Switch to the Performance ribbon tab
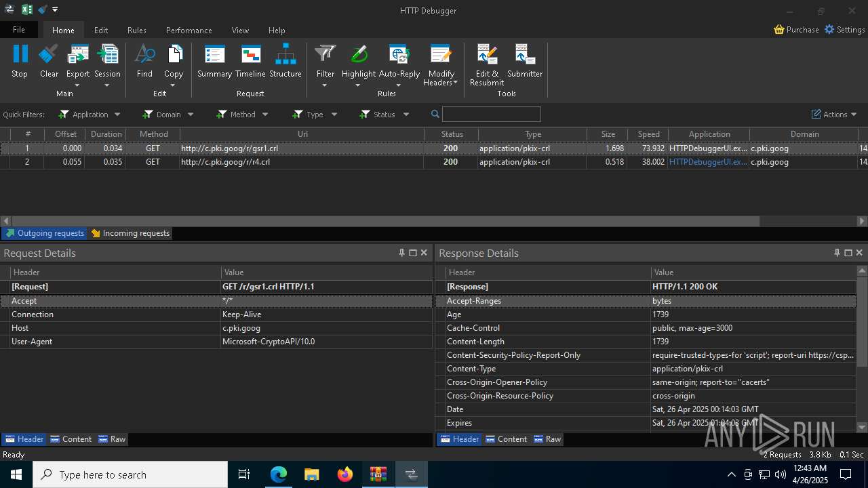This screenshot has width=868, height=488. coord(189,30)
